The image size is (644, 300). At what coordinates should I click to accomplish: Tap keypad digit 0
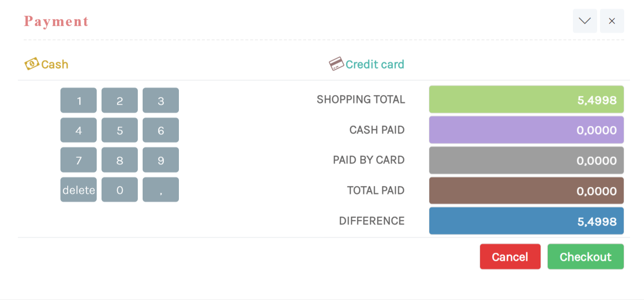click(x=119, y=190)
